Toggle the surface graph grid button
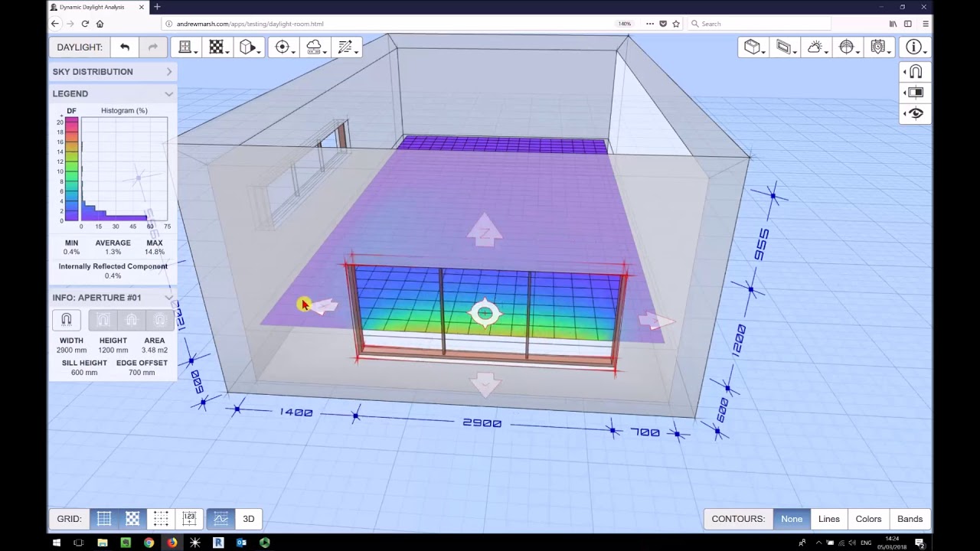Screen dimensions: 980x551 point(220,519)
